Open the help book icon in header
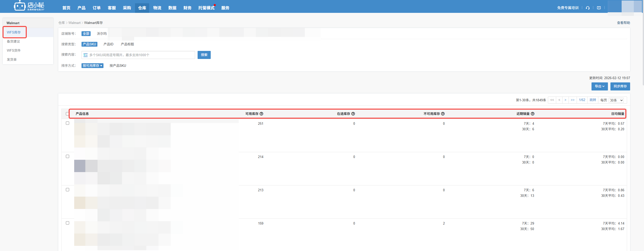Image resolution: width=644 pixels, height=251 pixels. point(599,8)
